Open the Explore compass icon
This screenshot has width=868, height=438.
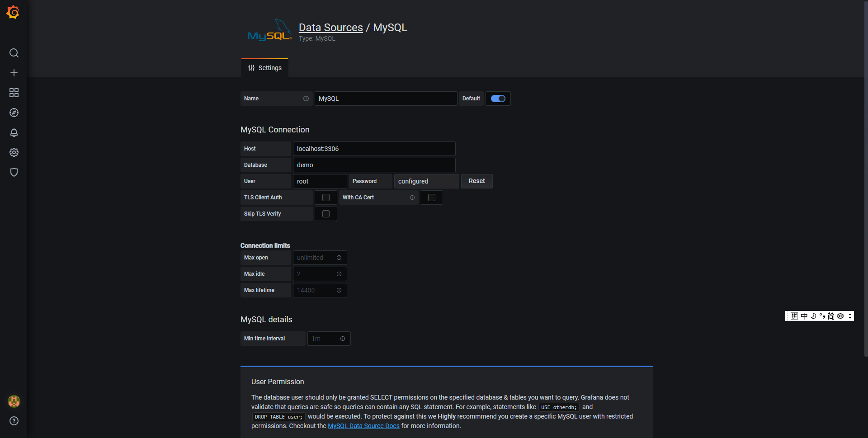tap(14, 113)
